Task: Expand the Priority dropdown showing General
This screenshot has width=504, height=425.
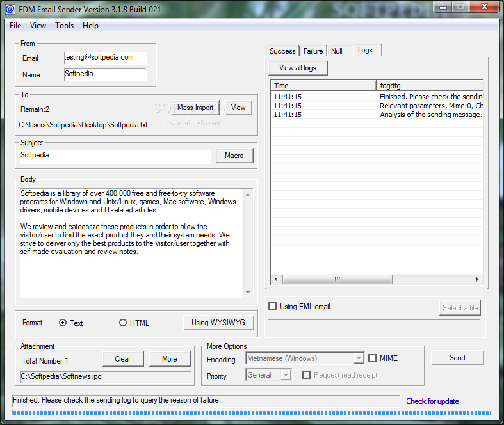Action: 286,374
